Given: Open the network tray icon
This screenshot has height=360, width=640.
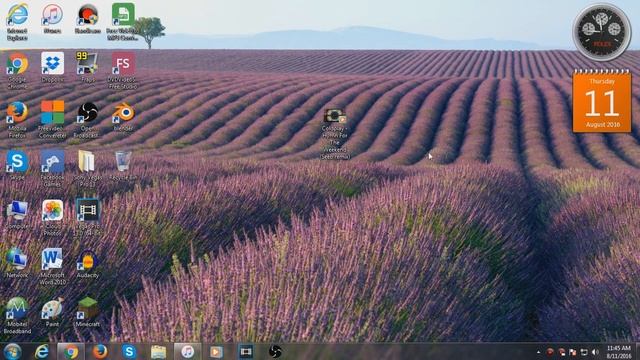Looking at the screenshot, I should pos(584,352).
